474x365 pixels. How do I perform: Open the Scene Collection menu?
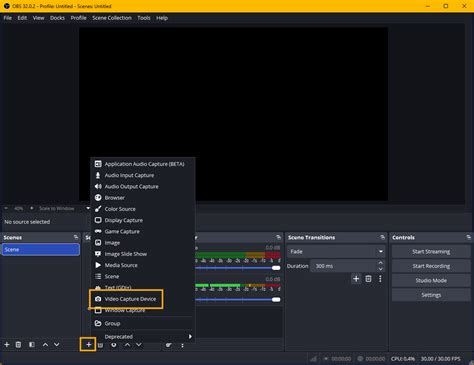(x=112, y=18)
